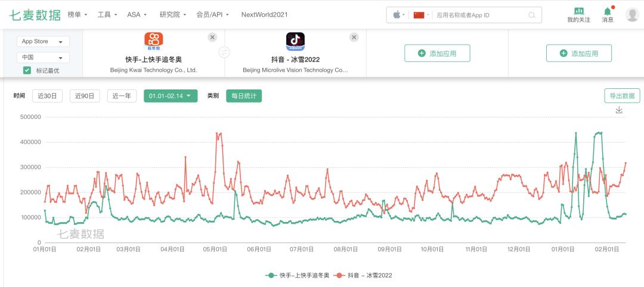
Task: Select the 近90日 time range
Action: point(85,96)
